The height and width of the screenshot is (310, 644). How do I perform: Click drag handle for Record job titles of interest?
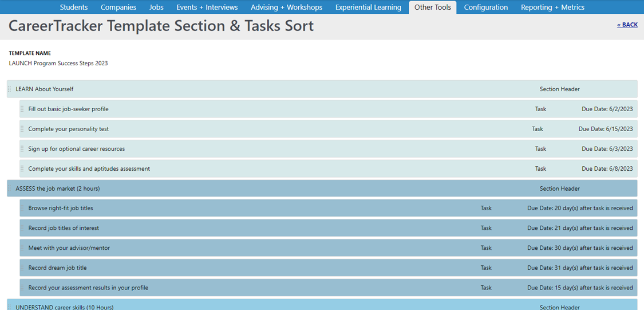point(22,227)
